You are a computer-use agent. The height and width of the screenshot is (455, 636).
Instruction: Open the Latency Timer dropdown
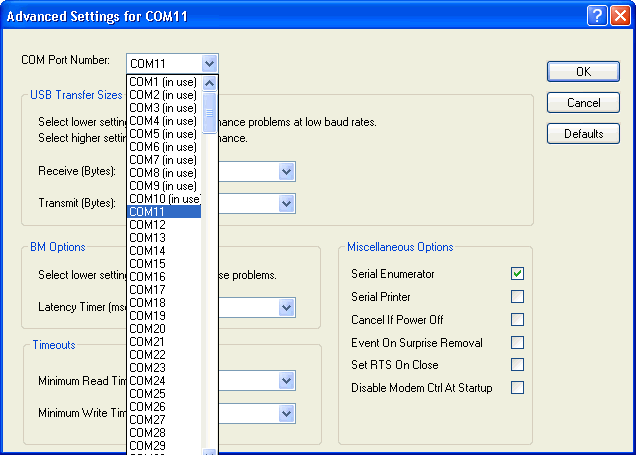286,307
